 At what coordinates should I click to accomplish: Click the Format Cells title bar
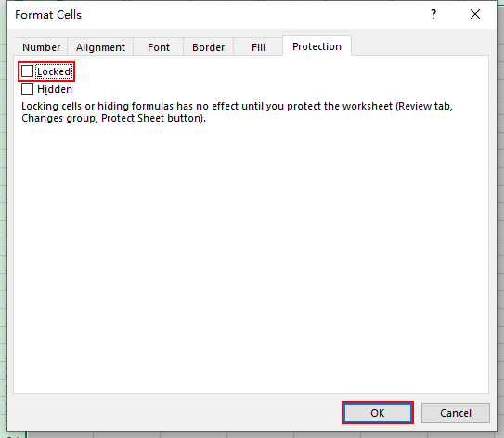click(225, 15)
